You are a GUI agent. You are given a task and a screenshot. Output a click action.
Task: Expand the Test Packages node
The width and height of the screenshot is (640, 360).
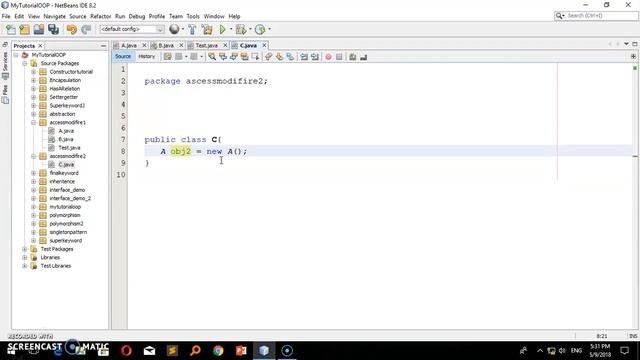point(25,249)
